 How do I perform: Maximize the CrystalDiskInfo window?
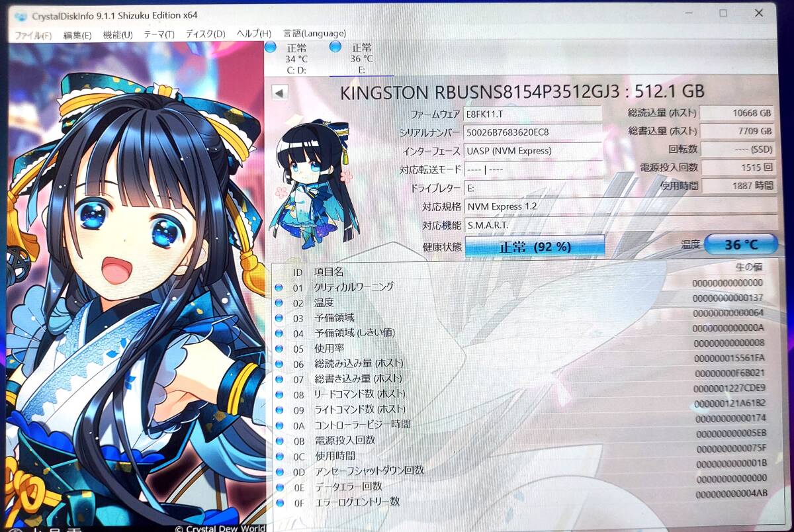pyautogui.click(x=723, y=13)
